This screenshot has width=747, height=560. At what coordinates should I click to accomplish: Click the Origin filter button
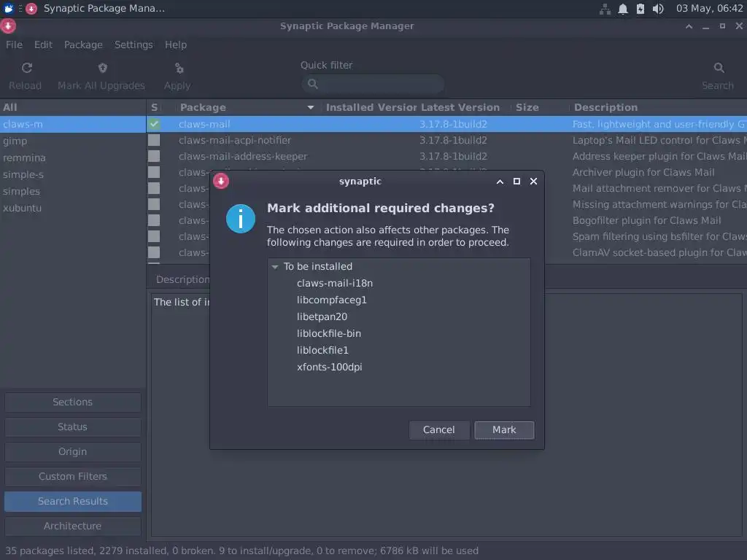point(72,452)
